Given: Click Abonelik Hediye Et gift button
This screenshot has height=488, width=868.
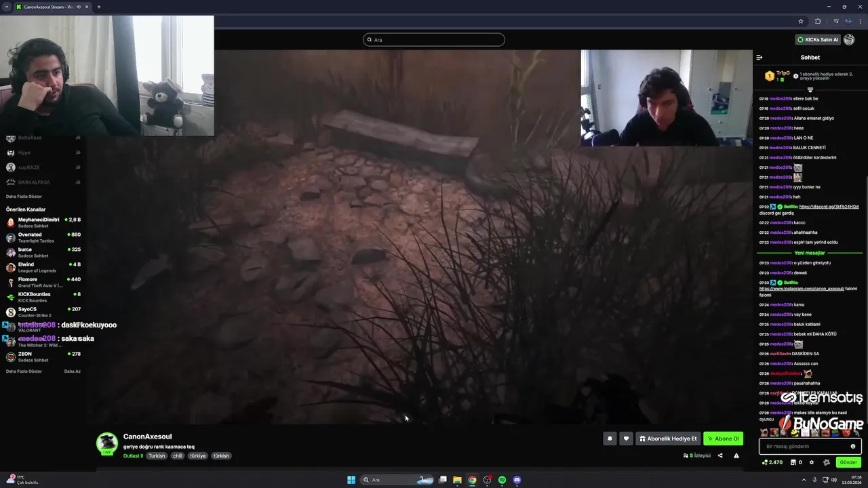Looking at the screenshot, I should point(668,439).
